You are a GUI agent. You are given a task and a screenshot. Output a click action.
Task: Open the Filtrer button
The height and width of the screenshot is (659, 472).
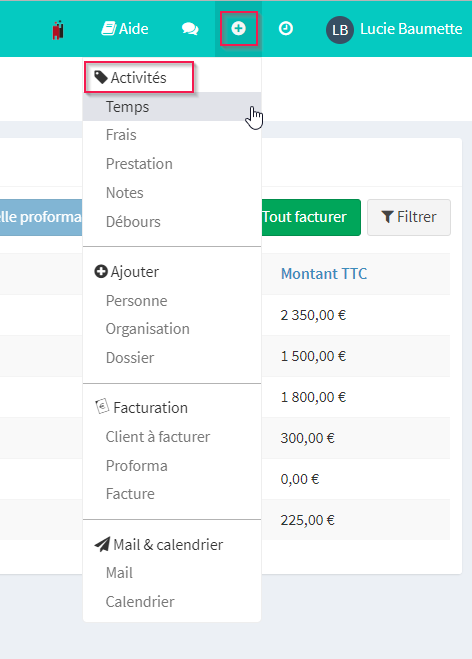pos(409,217)
